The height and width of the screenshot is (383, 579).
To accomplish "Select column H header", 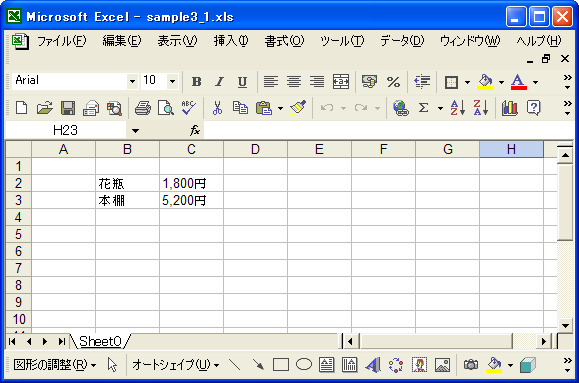I will pos(511,149).
